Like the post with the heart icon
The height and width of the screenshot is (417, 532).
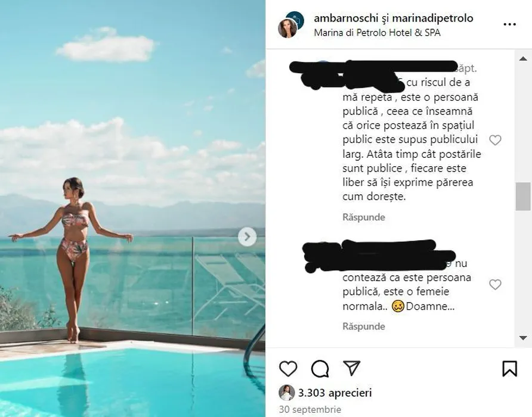(x=288, y=369)
